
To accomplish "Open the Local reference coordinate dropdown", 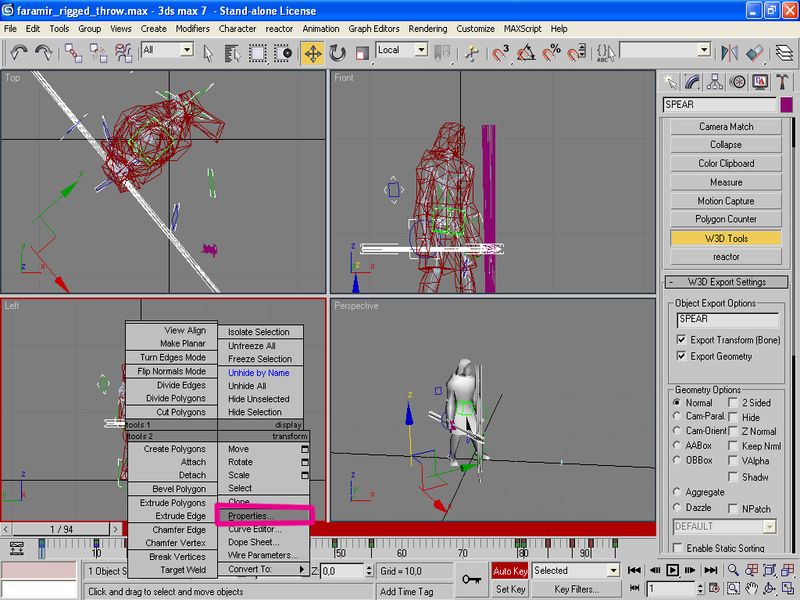I will pyautogui.click(x=421, y=50).
